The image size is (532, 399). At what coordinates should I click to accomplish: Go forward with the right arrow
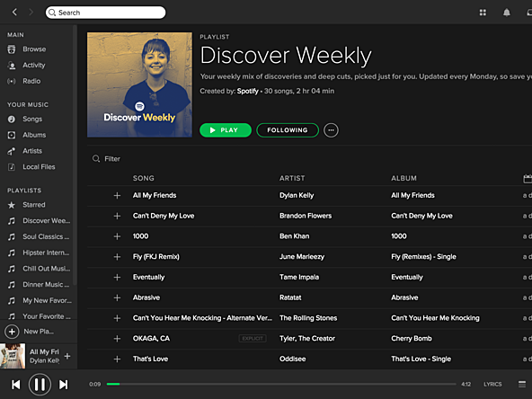click(31, 13)
